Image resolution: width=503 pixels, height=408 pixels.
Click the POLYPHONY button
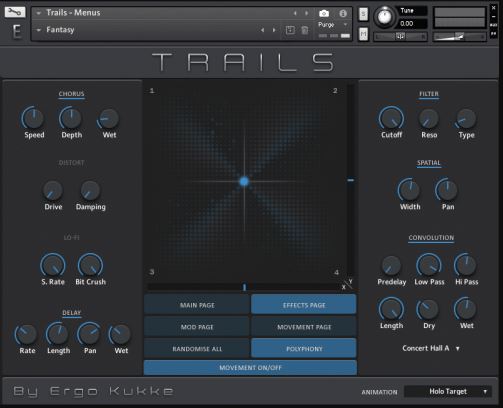pos(304,349)
